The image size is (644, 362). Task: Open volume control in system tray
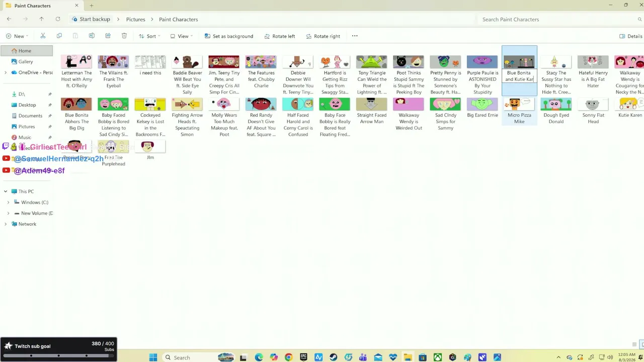click(x=610, y=357)
